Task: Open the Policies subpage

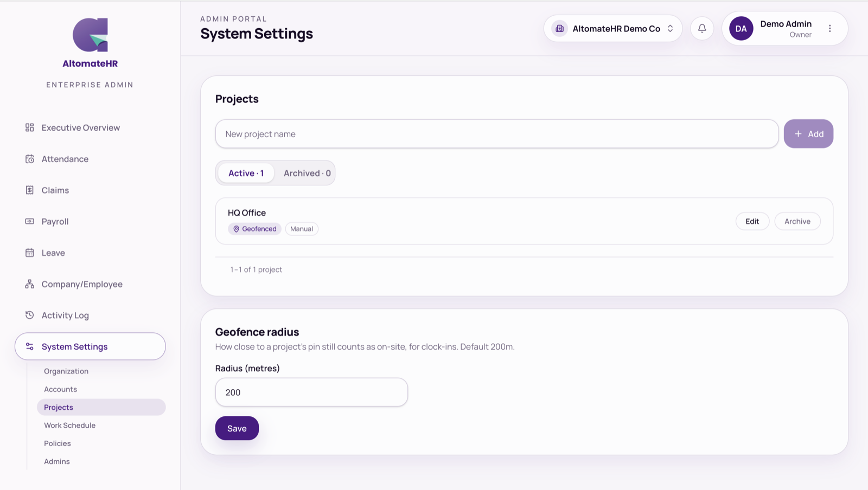Action: point(58,443)
